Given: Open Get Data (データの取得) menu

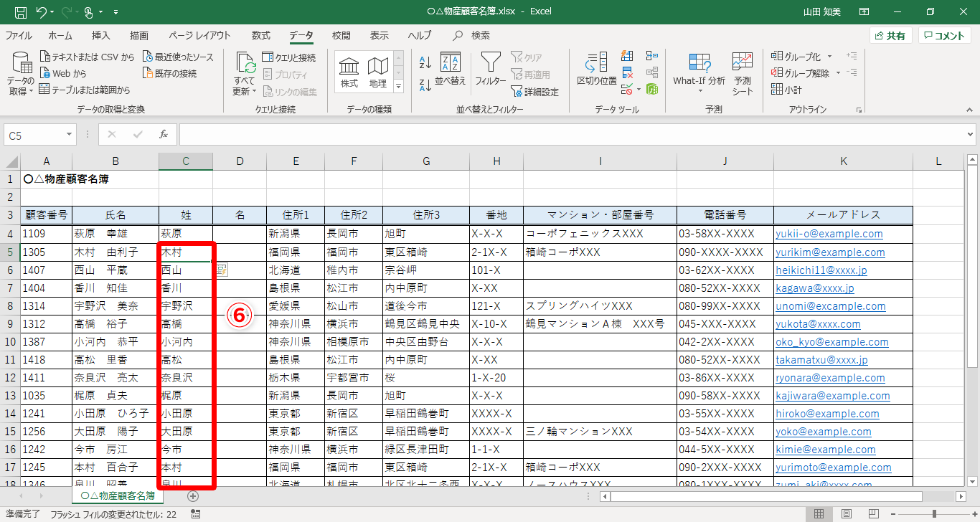Looking at the screenshot, I should coord(22,75).
